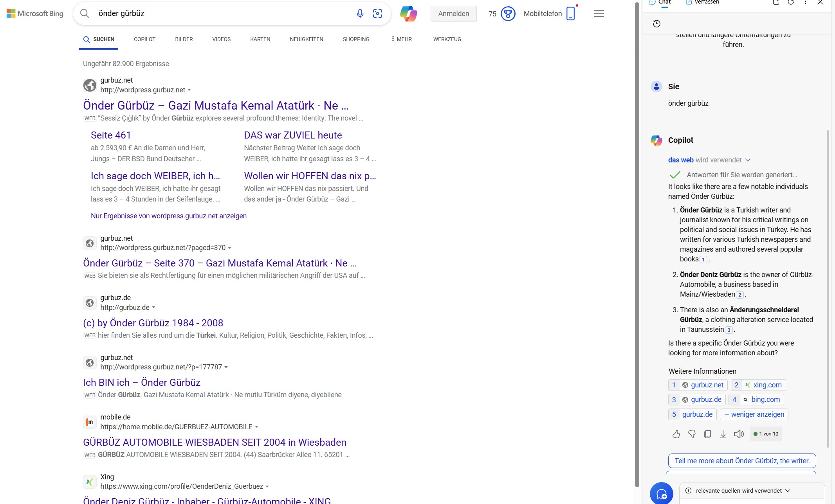Click the Anmelden sign-in button
This screenshot has height=504, width=835.
click(454, 14)
